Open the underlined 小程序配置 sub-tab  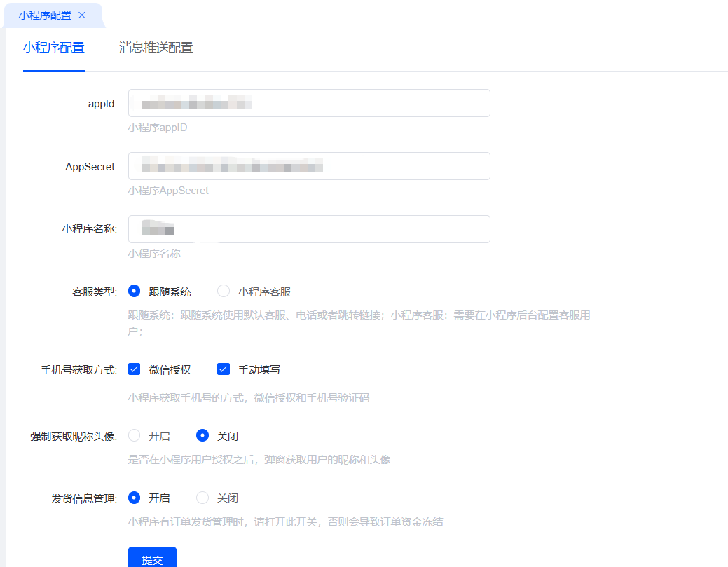(53, 48)
